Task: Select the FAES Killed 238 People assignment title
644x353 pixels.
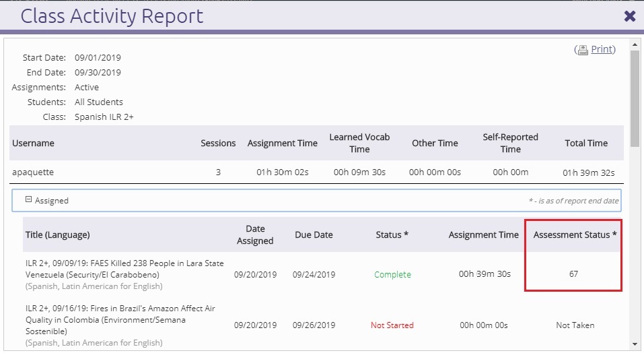Action: coord(124,268)
